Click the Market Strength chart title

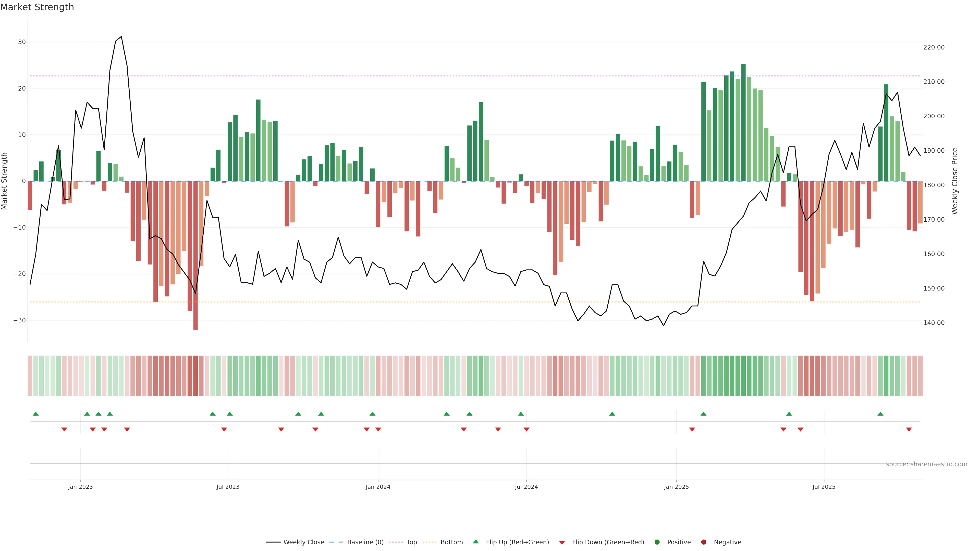click(x=37, y=7)
